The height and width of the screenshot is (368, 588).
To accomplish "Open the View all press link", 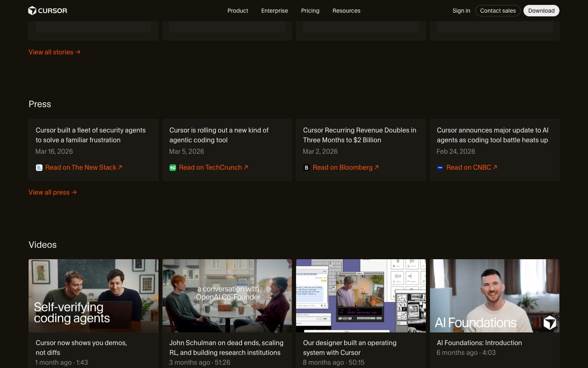I will point(52,193).
